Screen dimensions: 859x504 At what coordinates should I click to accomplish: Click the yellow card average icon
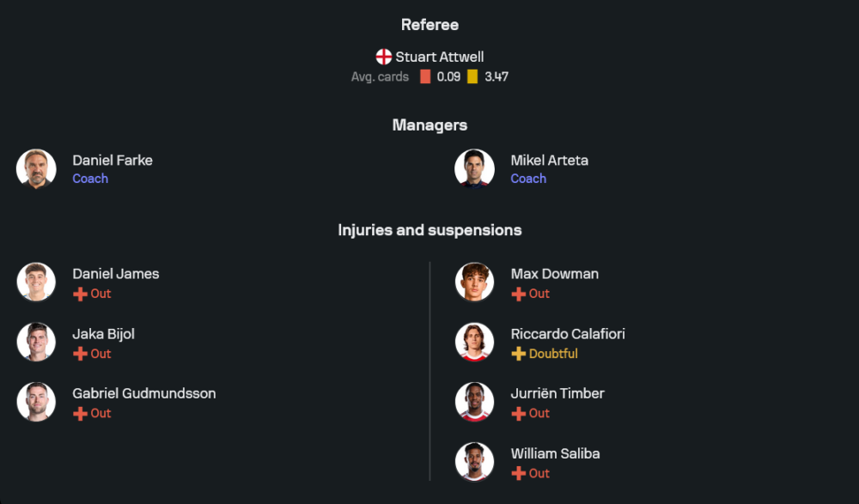pos(472,76)
